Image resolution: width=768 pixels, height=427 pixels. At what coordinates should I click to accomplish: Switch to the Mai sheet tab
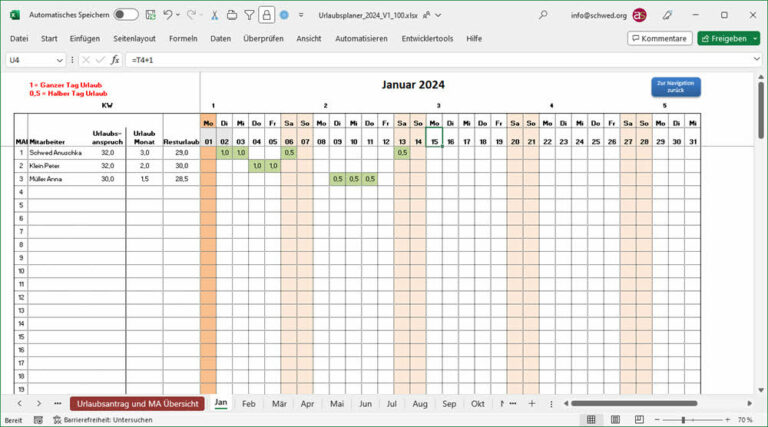click(x=336, y=404)
